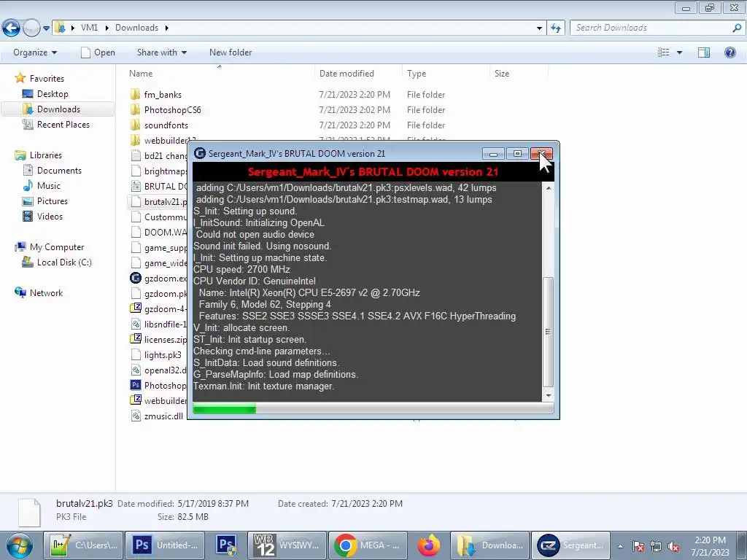Click the muted volume tray icon
The image size is (747, 560).
coord(673,546)
